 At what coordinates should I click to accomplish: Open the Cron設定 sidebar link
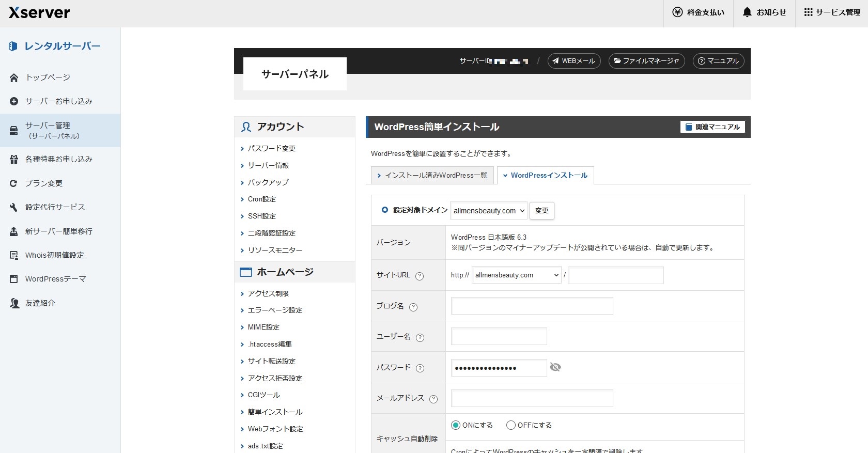(x=261, y=199)
